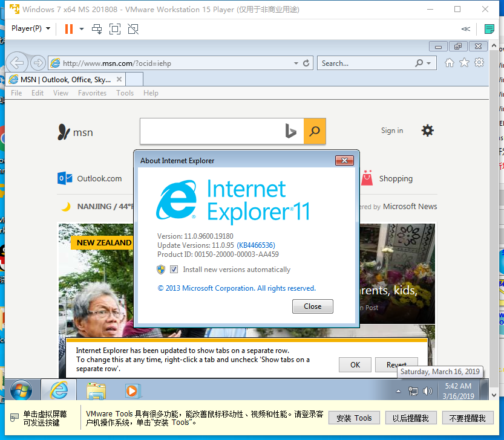Open the Tools menu
504x440 pixels.
tap(125, 93)
